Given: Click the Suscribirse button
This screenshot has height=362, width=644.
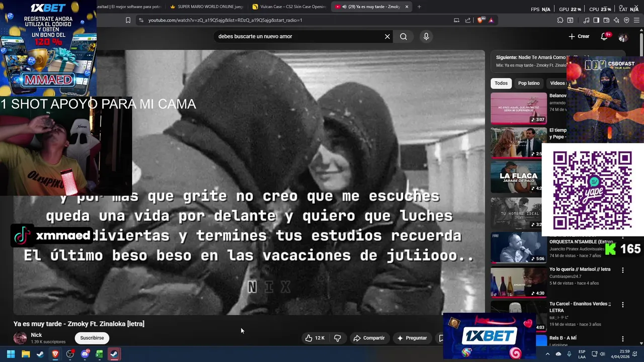Looking at the screenshot, I should click(x=92, y=338).
